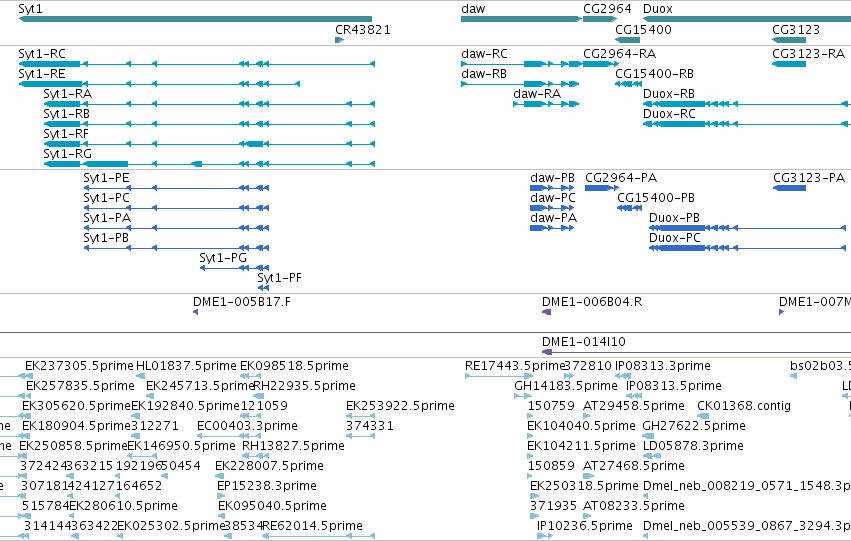Image resolution: width=851 pixels, height=541 pixels.
Task: Select the RE62014.5prime feature
Action: coord(319,536)
